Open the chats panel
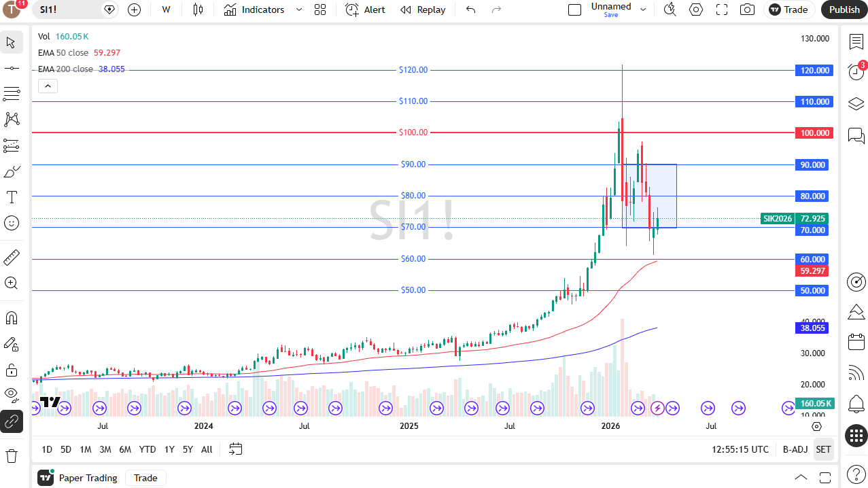868x488 pixels. coord(856,135)
